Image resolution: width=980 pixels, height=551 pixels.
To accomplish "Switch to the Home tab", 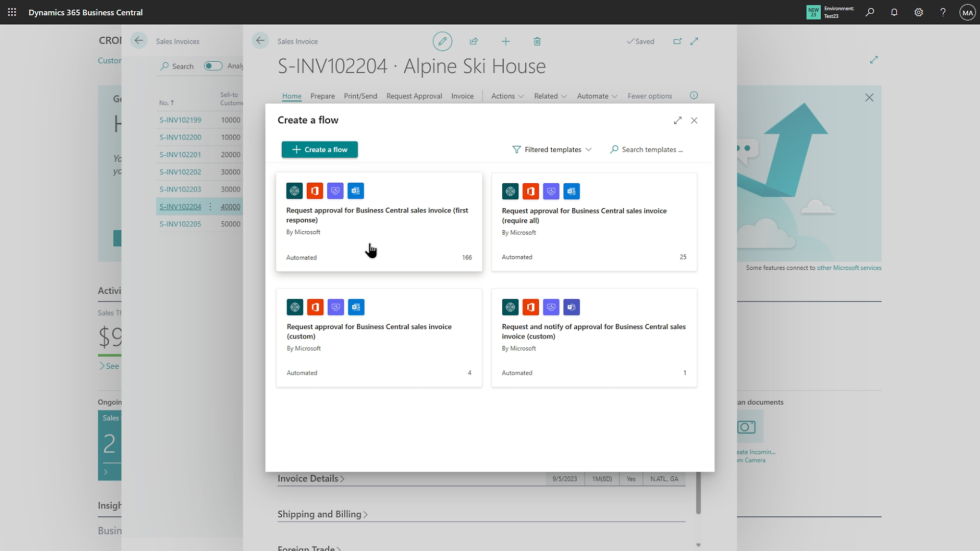I will pos(292,96).
